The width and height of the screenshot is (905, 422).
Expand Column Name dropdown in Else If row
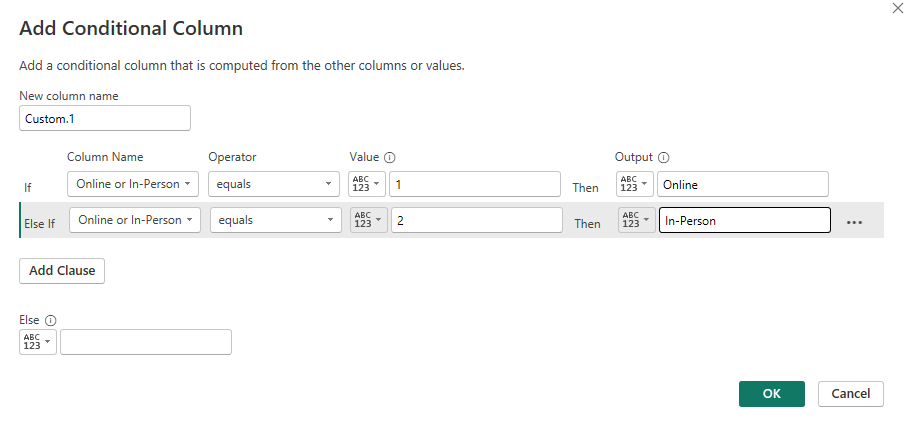coord(135,220)
